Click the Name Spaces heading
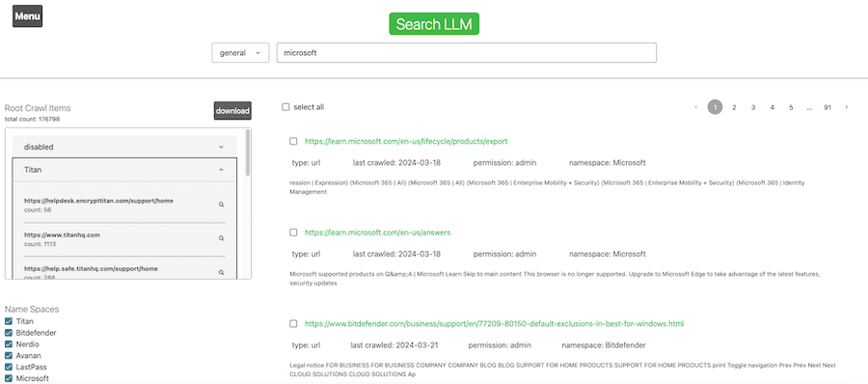This screenshot has width=868, height=384. coord(32,309)
